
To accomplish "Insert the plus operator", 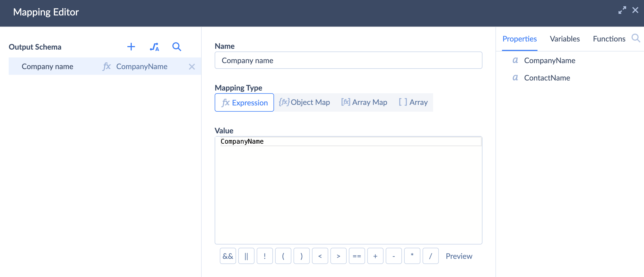I will click(375, 256).
